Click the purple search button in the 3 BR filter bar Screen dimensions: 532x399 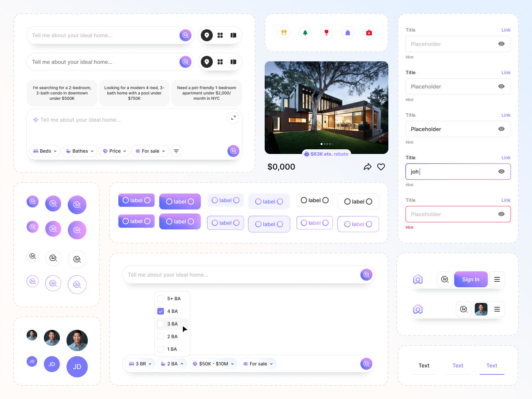(x=366, y=364)
